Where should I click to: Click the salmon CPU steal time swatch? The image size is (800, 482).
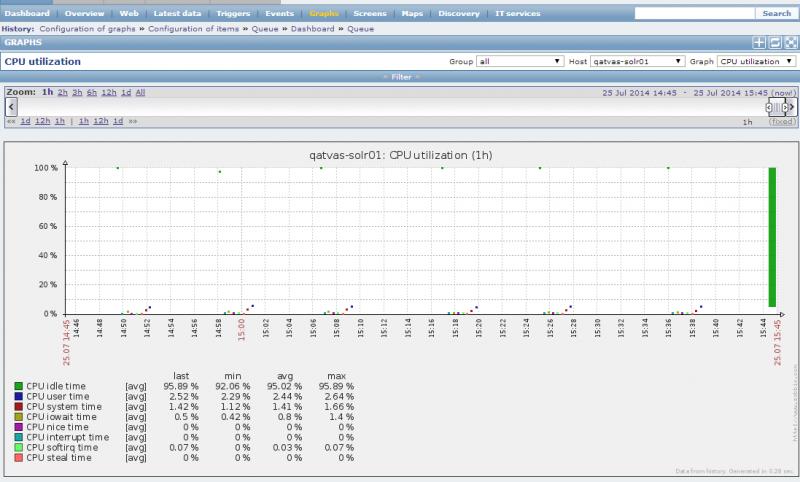(x=18, y=458)
